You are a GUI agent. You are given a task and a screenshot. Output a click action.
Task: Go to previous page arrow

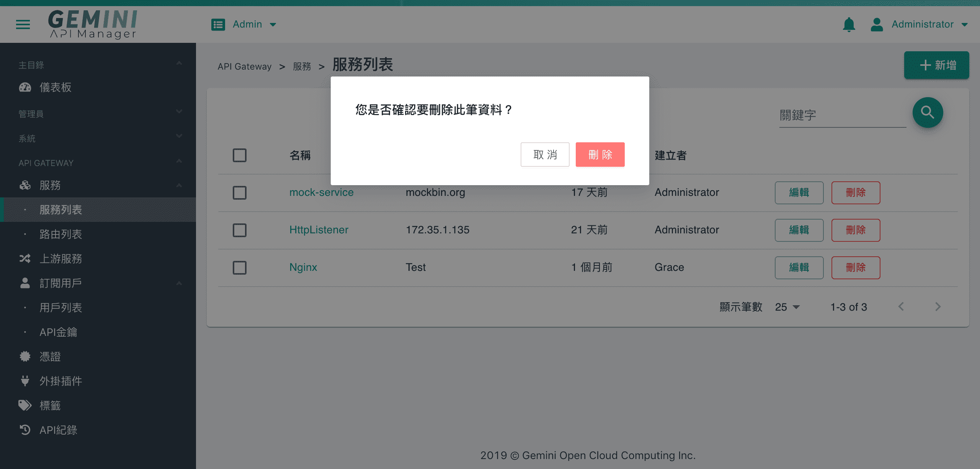901,306
